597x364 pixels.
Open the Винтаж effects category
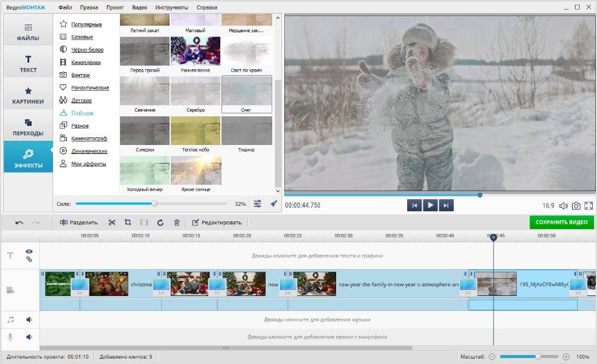[x=80, y=75]
